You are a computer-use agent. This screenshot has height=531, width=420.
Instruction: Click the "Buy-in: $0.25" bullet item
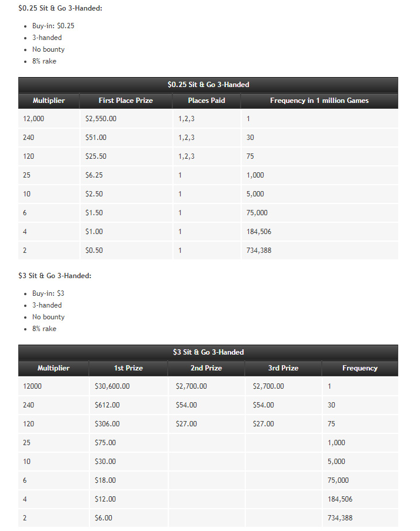click(x=53, y=26)
